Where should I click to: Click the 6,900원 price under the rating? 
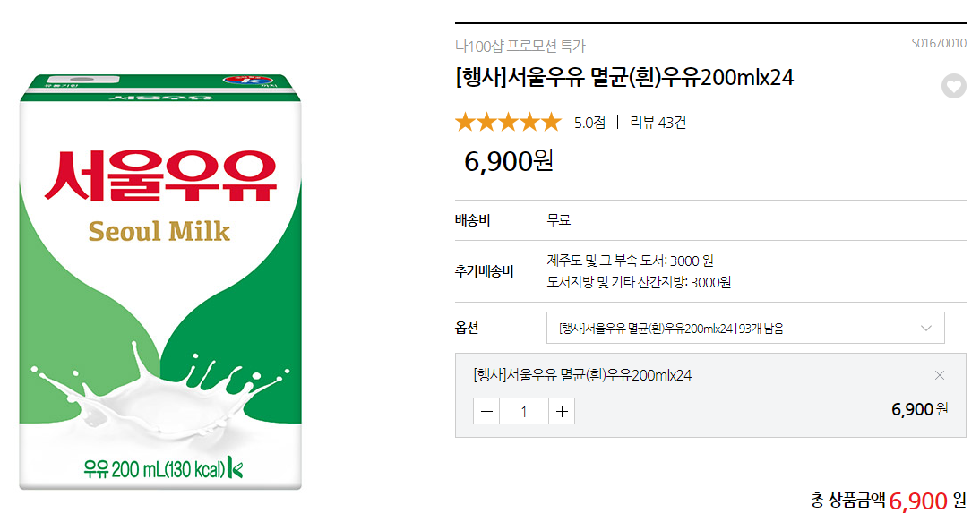[509, 161]
